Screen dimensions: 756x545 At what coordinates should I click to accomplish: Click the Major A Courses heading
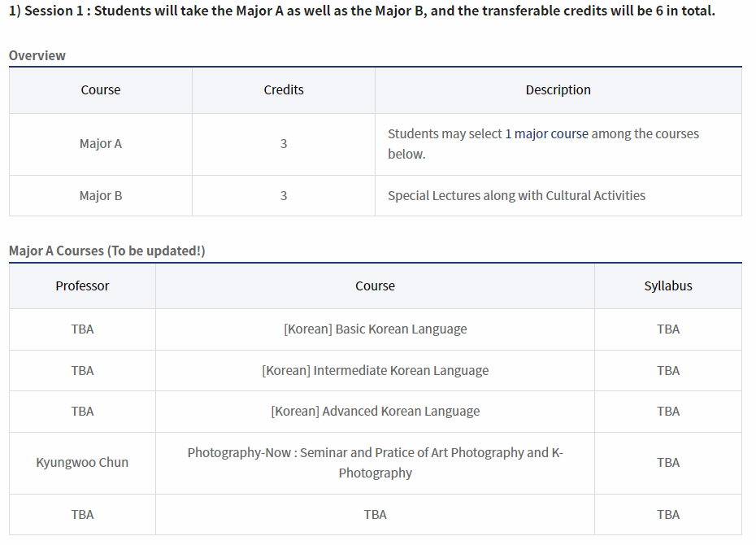point(106,251)
